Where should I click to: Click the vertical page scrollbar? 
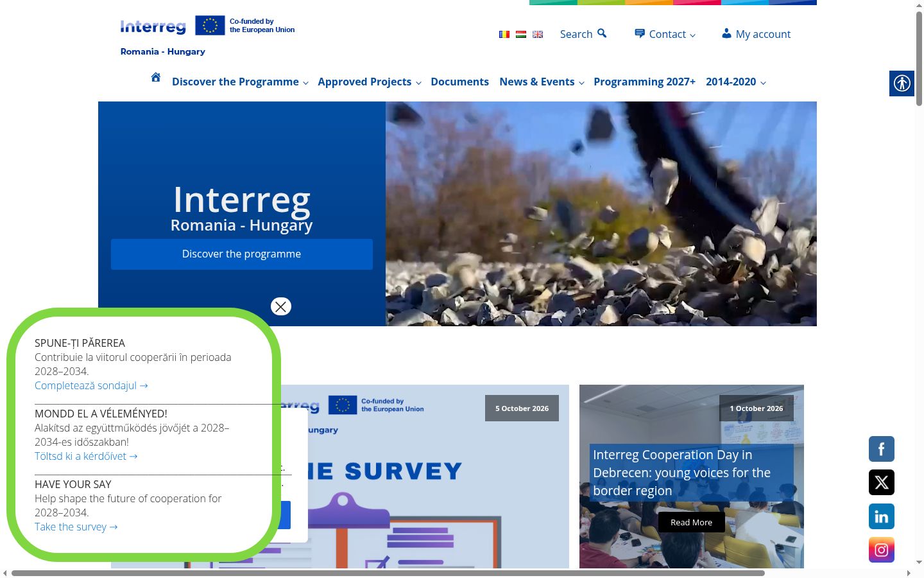[919, 58]
